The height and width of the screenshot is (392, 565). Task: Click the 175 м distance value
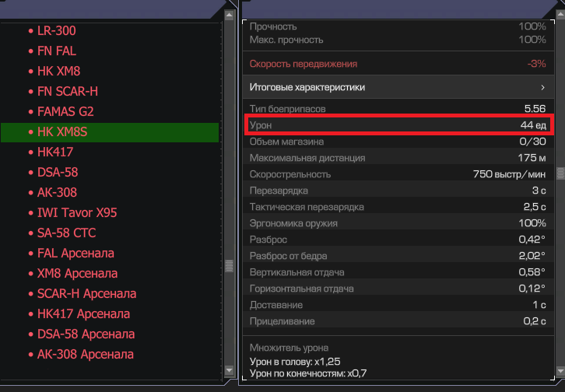tap(532, 158)
